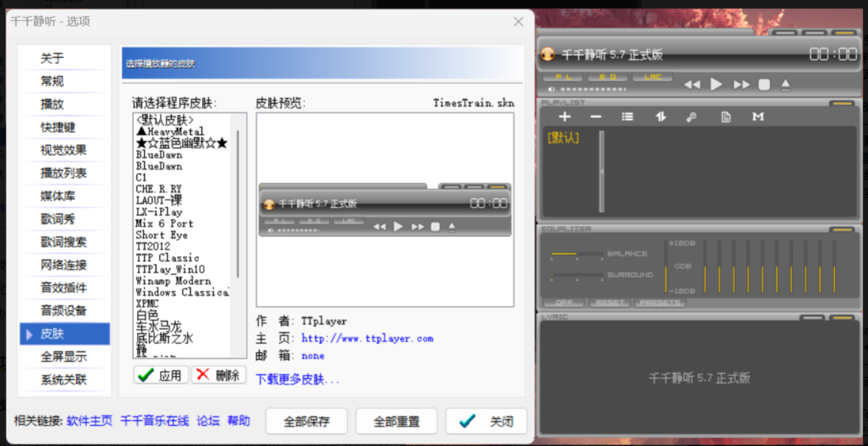Click the M play-mode icon in playlist toolbar

(758, 116)
